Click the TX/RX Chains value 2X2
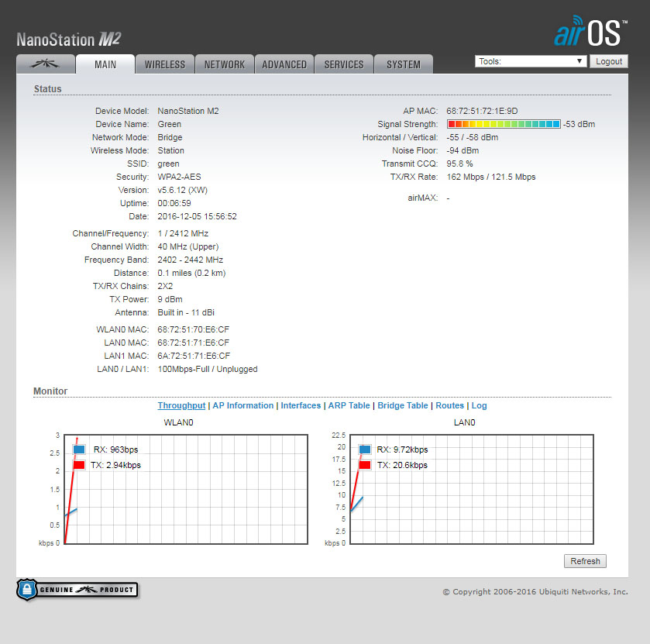 [x=165, y=286]
